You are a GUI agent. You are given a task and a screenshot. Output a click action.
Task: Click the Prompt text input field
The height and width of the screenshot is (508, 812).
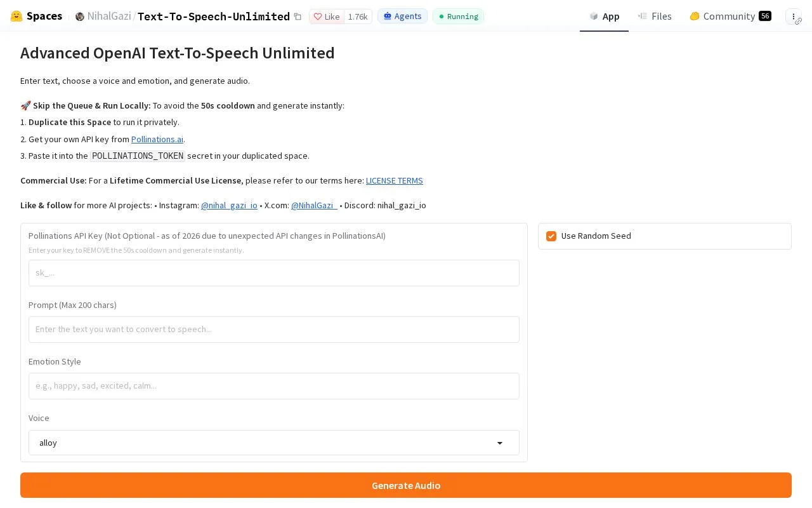(x=274, y=330)
